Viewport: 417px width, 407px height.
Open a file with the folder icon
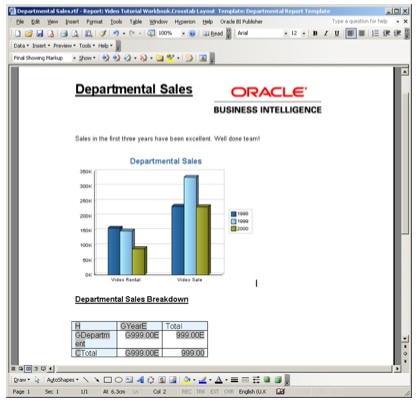(29, 33)
